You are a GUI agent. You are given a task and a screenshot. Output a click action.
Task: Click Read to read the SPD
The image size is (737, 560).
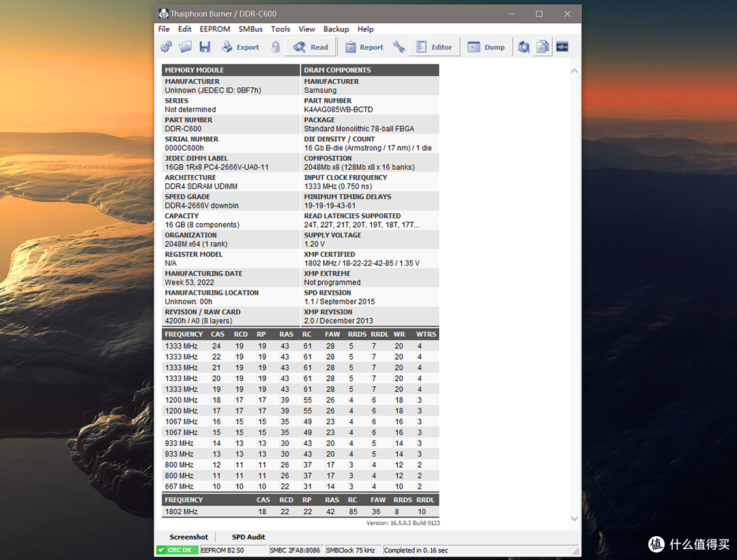tap(310, 47)
